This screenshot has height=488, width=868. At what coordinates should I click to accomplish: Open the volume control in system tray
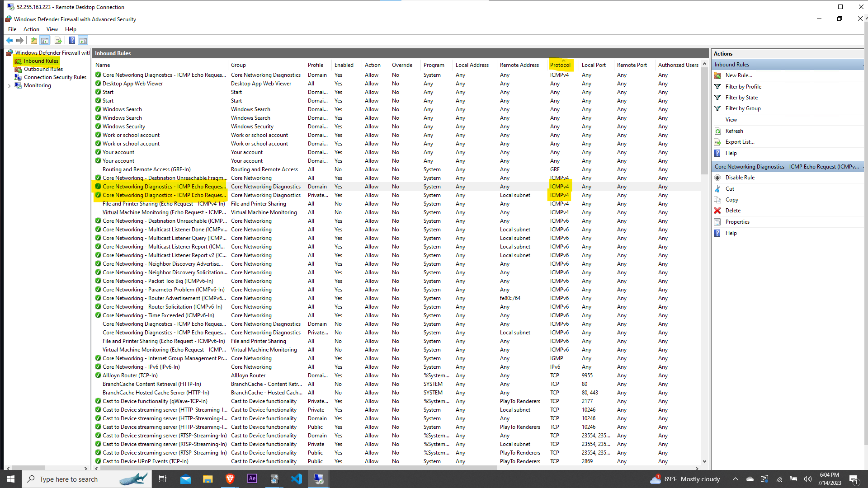click(808, 479)
